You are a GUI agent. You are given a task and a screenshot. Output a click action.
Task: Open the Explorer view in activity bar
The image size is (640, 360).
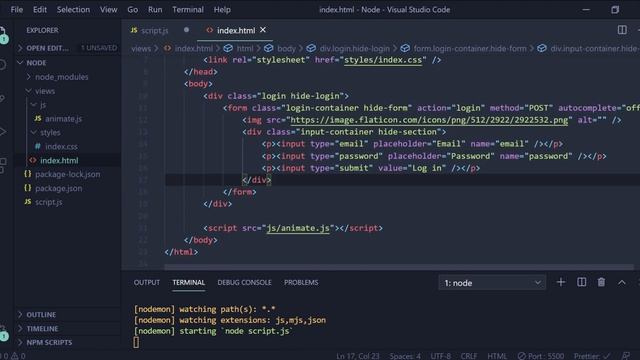tap(3, 34)
